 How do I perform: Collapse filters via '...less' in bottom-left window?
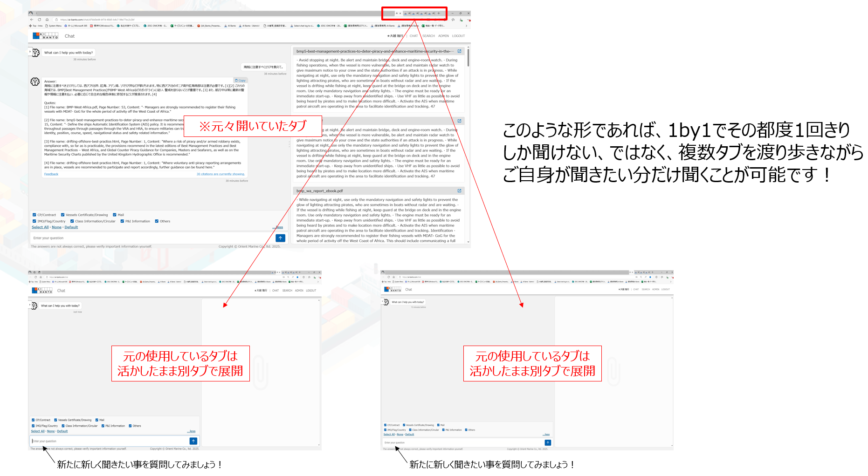(191, 431)
